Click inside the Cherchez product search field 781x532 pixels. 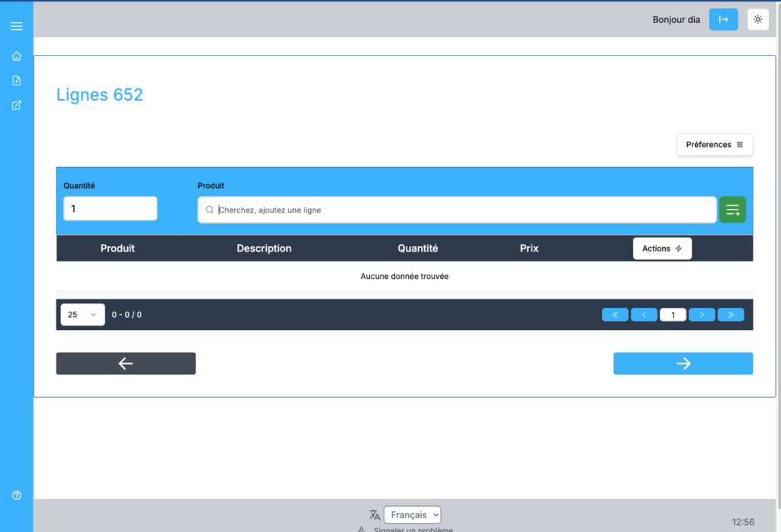pyautogui.click(x=456, y=209)
